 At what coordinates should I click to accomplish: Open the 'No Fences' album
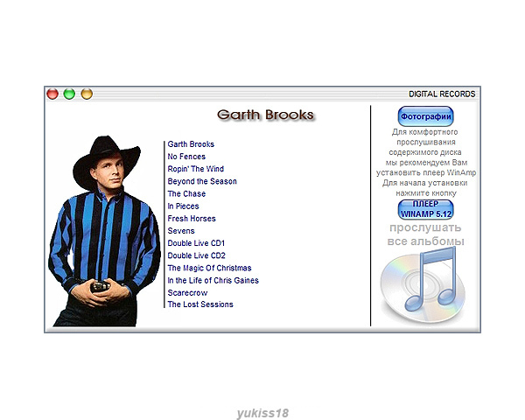pyautogui.click(x=186, y=157)
